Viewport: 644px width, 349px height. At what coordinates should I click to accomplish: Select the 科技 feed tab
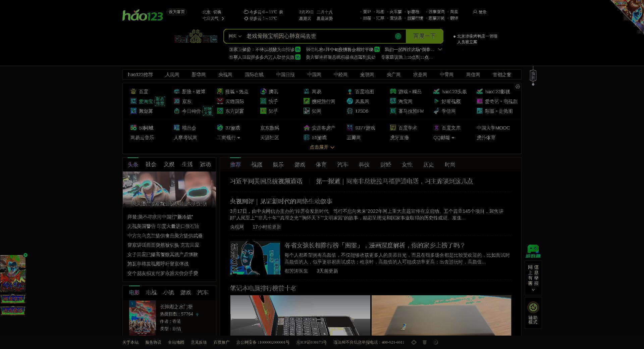[364, 164]
